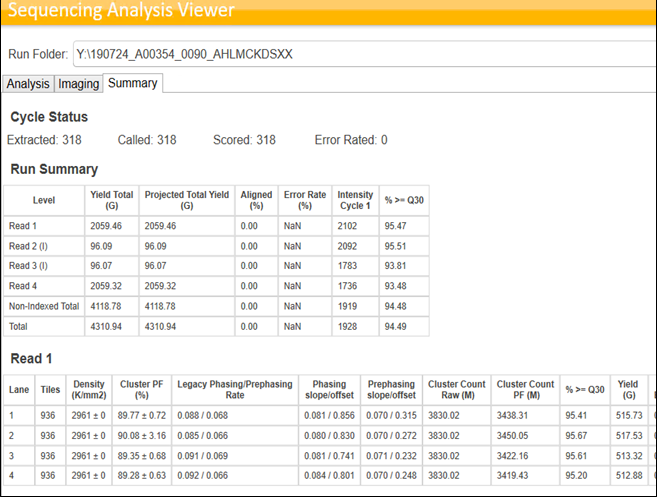The height and width of the screenshot is (498, 657).
Task: Click the Yield Total (G) column header
Action: click(111, 200)
